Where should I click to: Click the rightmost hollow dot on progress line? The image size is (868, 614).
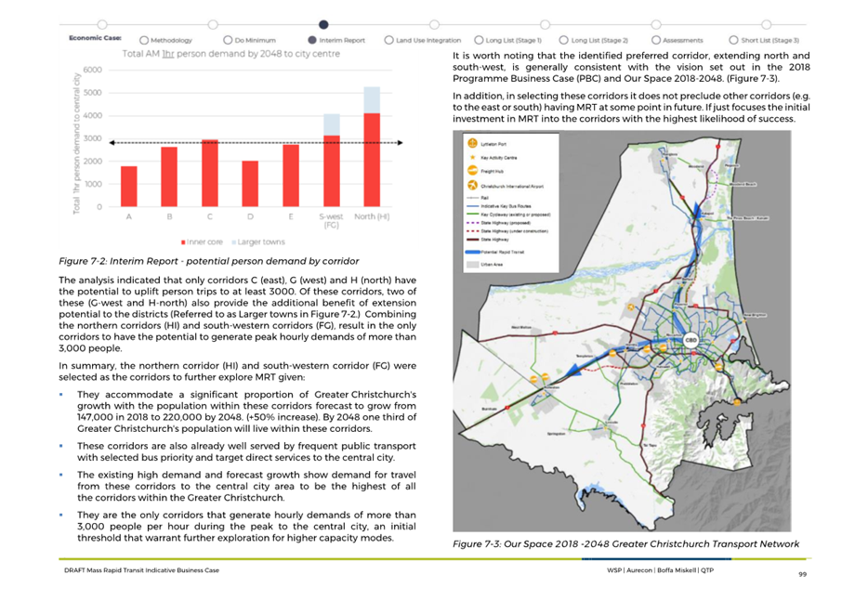[766, 24]
